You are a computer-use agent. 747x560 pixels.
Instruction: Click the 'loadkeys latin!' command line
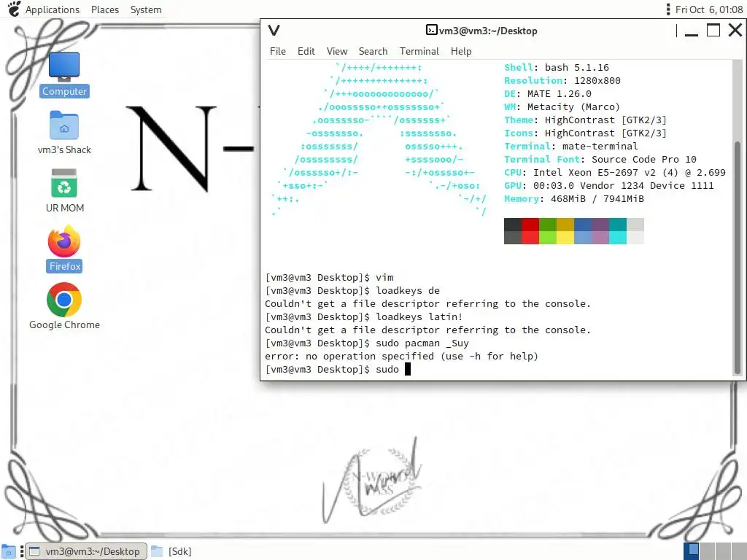(x=364, y=316)
